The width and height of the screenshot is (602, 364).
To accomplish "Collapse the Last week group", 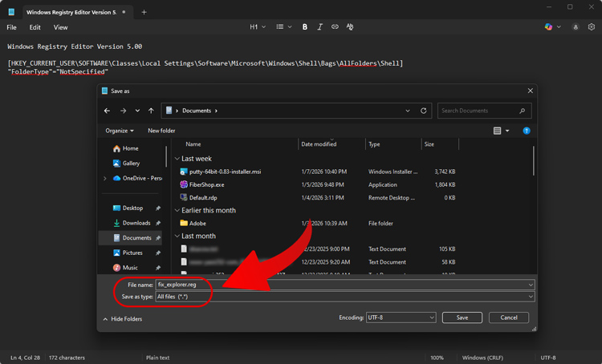I will tap(177, 159).
